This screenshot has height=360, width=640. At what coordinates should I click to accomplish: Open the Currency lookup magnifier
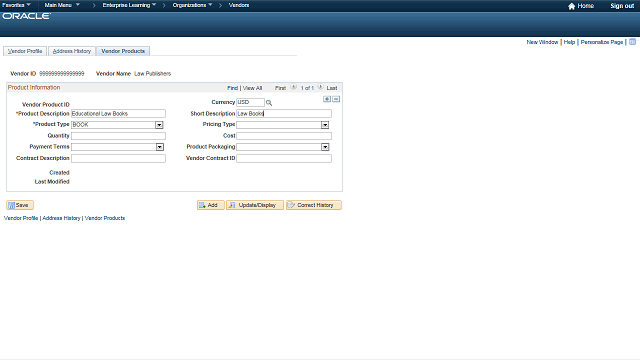click(269, 103)
